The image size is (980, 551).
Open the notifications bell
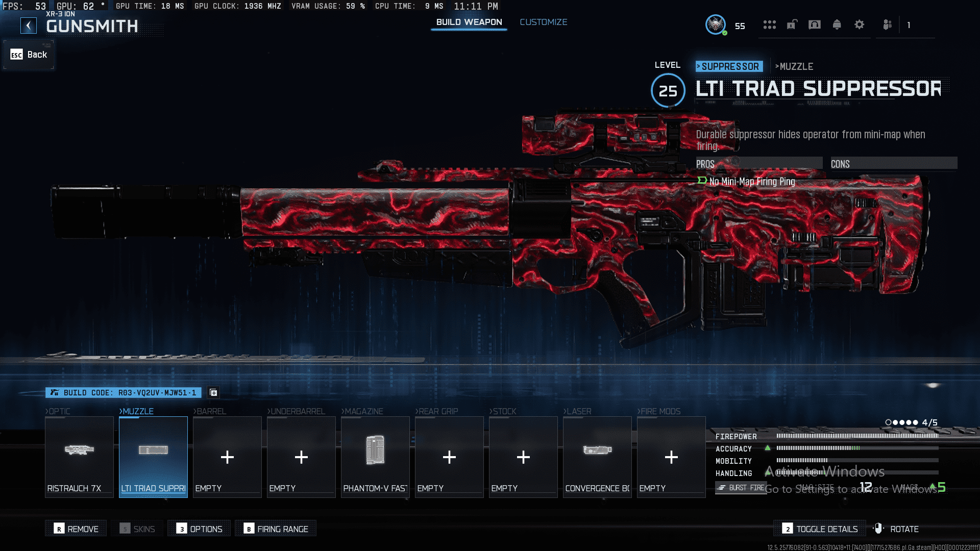tap(837, 24)
